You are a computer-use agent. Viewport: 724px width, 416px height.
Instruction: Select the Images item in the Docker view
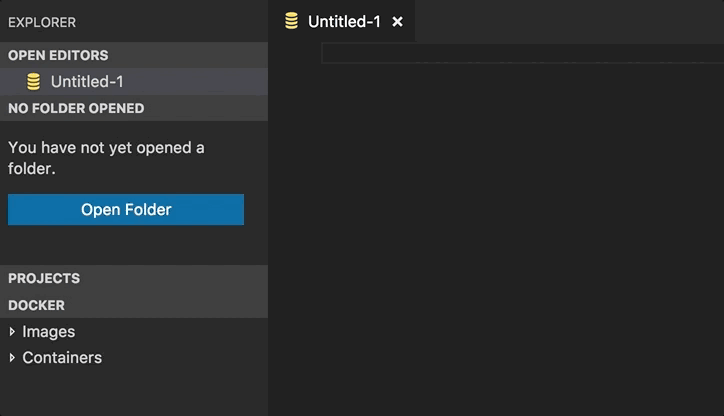click(48, 332)
